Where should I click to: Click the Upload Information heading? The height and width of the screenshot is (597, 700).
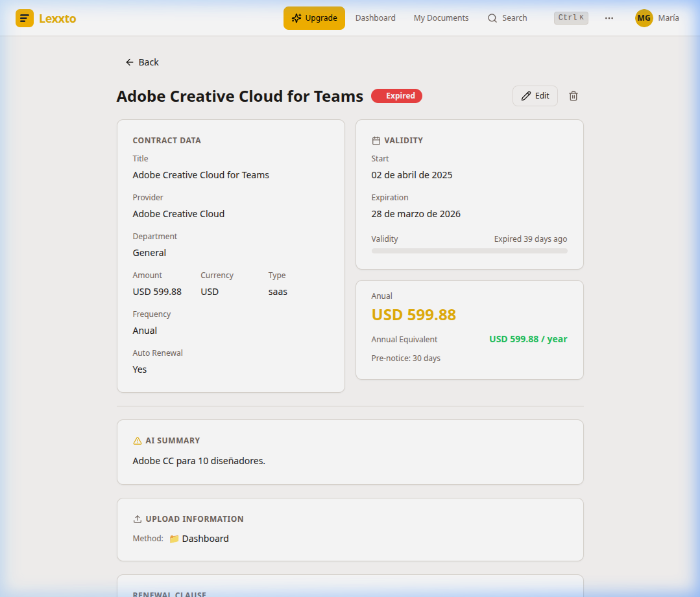(x=195, y=519)
